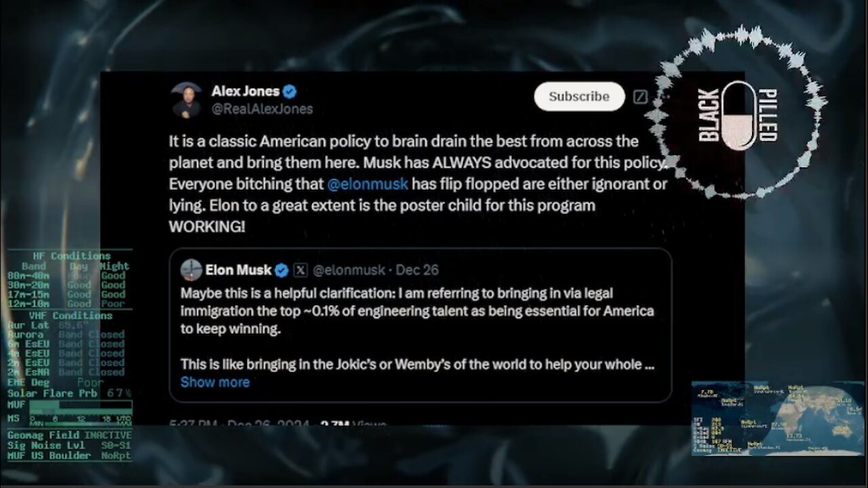This screenshot has width=868, height=488.
Task: Open the @RealAlexJones handle
Action: coord(262,109)
